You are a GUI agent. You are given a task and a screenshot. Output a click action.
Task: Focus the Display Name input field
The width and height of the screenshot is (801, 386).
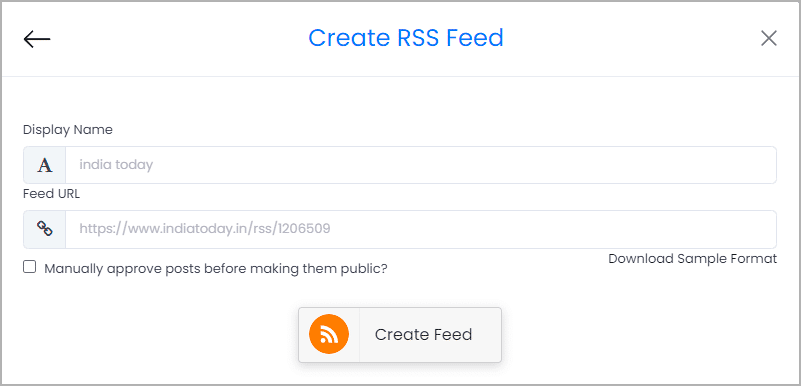pos(421,165)
